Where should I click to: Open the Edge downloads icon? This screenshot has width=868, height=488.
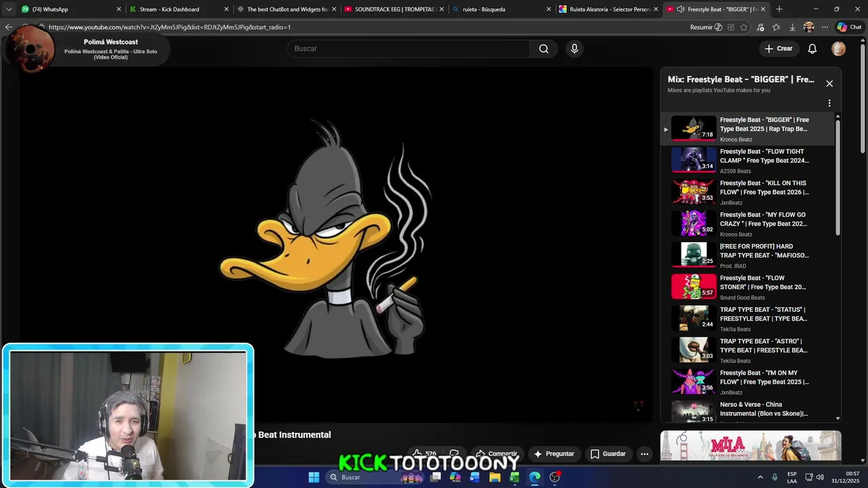(x=793, y=27)
